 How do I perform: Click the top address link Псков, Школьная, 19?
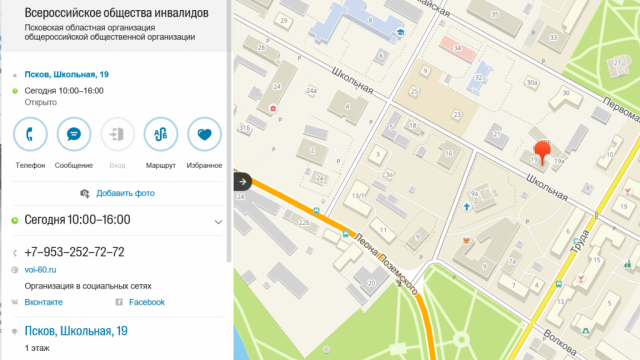67,74
